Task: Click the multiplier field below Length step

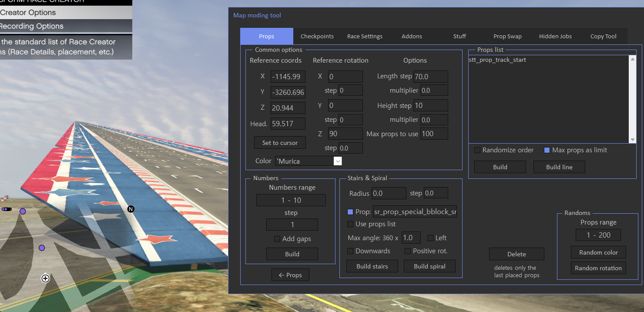Action: tap(434, 91)
